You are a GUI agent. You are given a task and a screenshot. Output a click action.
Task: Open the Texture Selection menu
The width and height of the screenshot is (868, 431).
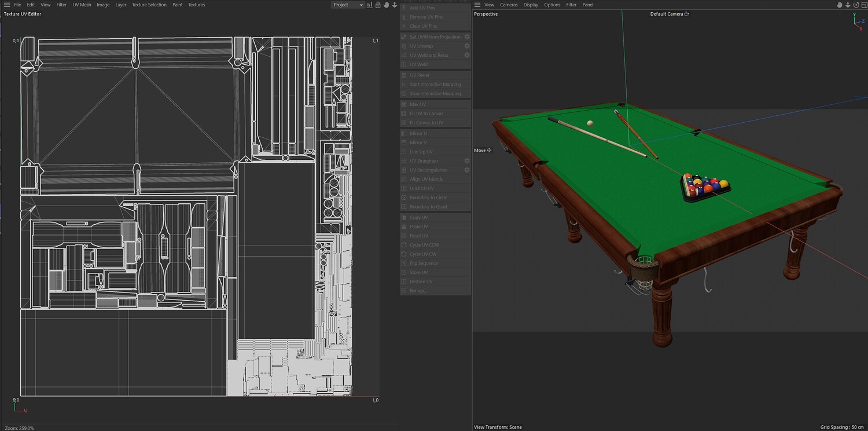point(149,5)
